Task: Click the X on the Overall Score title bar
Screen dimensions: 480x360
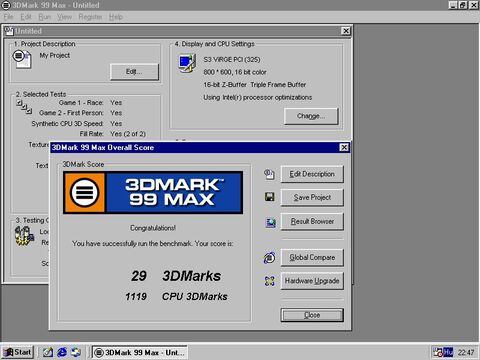Action: [x=344, y=147]
